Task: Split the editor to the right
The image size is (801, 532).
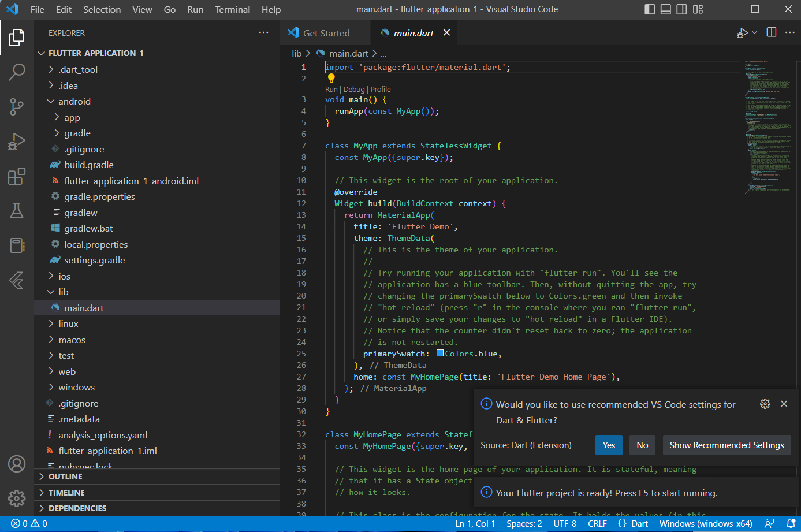Action: tap(772, 32)
